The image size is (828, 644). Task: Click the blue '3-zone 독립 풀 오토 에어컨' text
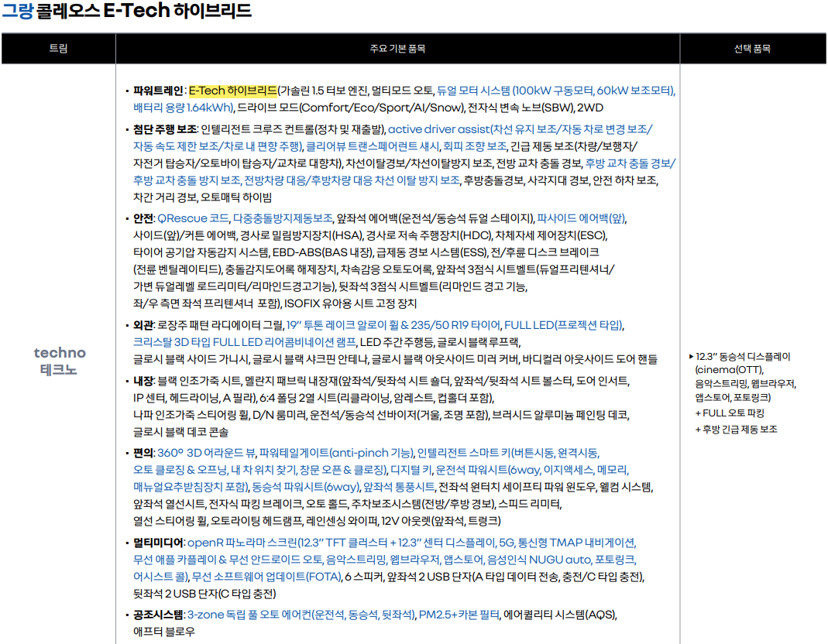[x=249, y=615]
